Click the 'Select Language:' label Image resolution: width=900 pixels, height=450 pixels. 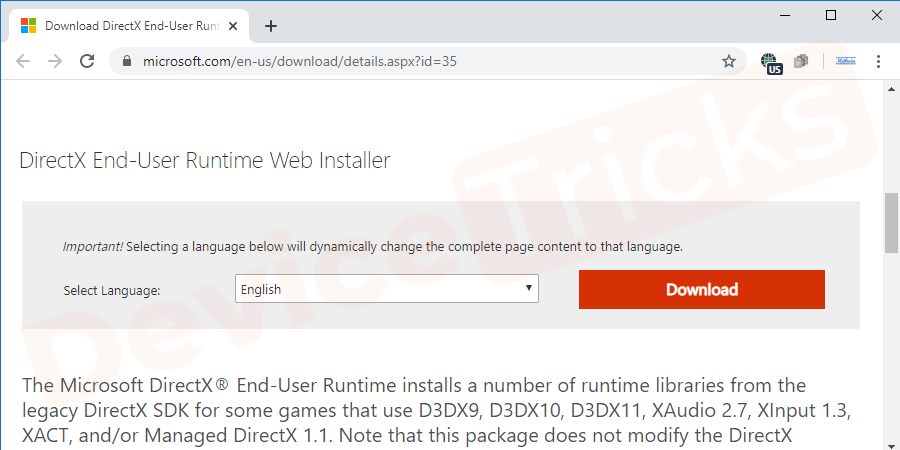click(112, 290)
